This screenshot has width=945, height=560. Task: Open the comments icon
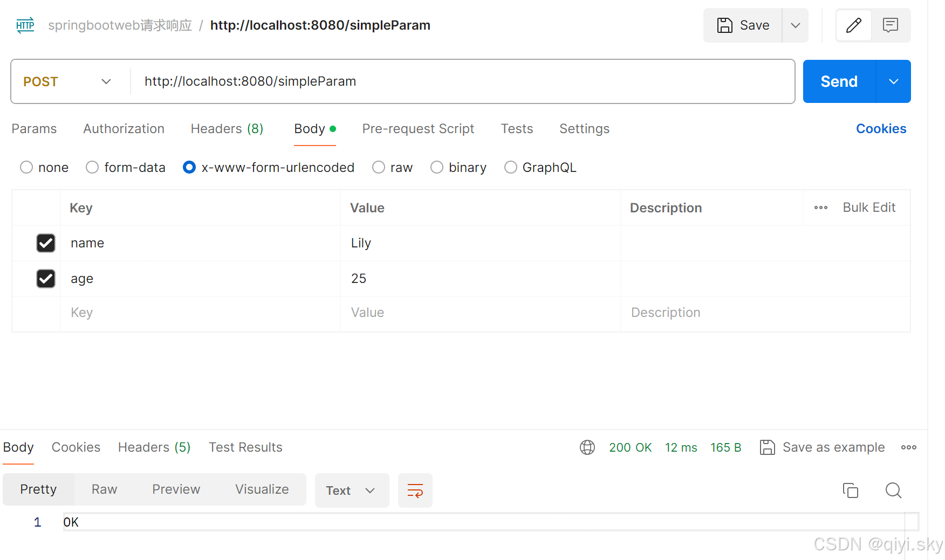click(890, 25)
